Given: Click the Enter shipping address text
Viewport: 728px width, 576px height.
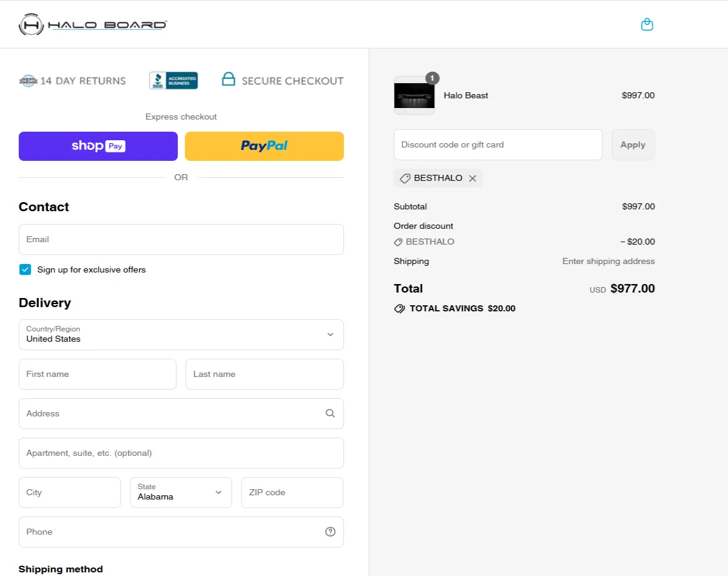Looking at the screenshot, I should coord(608,261).
